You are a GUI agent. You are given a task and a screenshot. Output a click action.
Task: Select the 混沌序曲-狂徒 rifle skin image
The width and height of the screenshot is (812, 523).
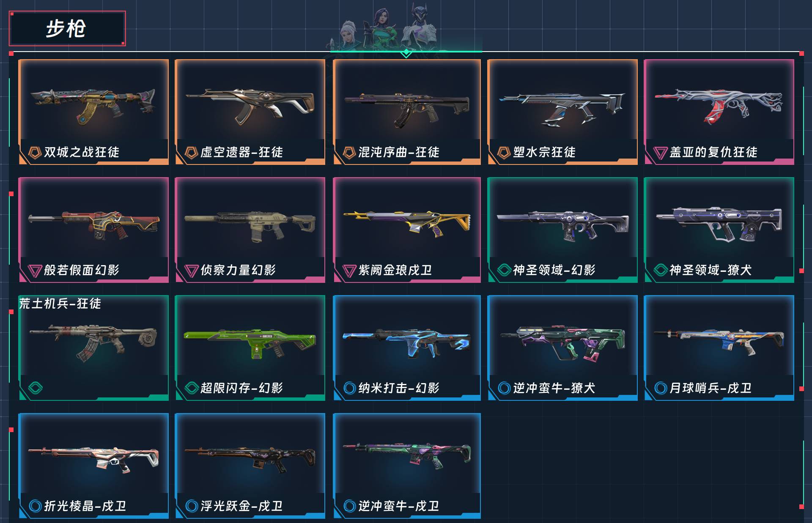tap(407, 109)
